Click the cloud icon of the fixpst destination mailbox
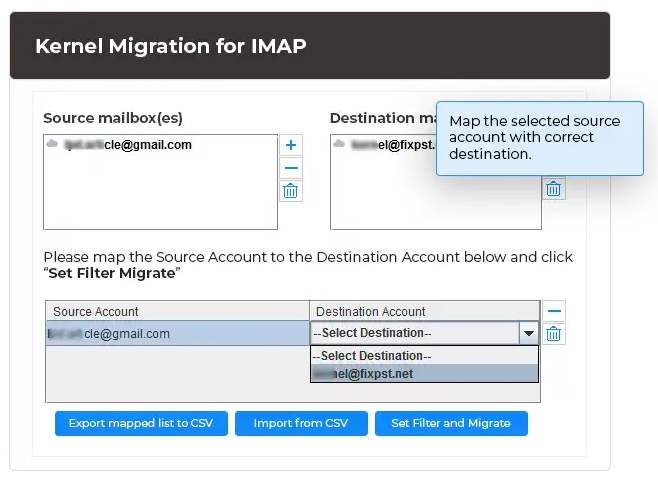 [x=340, y=145]
